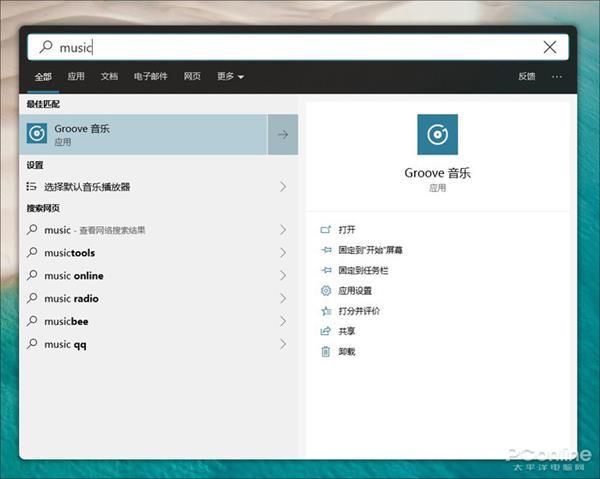Click trash icon for 卸载
Screen dimensions: 600x479
tap(325, 351)
